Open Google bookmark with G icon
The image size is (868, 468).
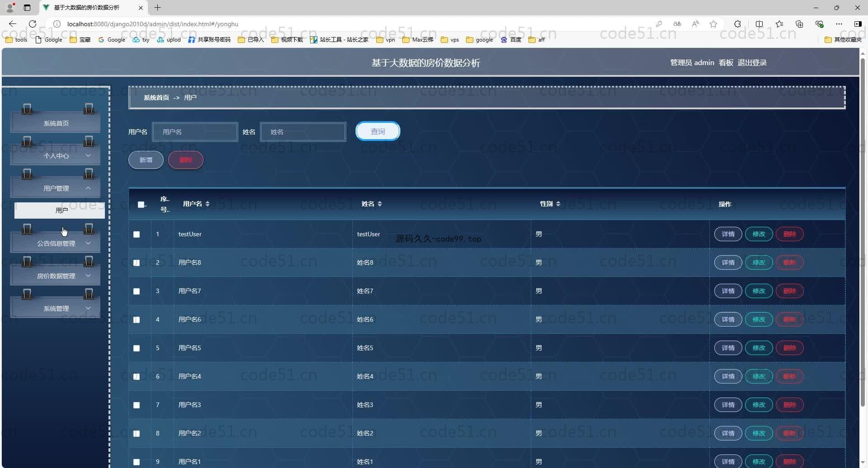point(112,40)
